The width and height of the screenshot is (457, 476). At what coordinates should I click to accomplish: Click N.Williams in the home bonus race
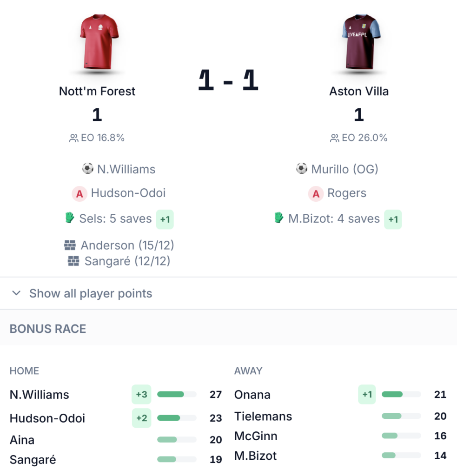coord(40,395)
